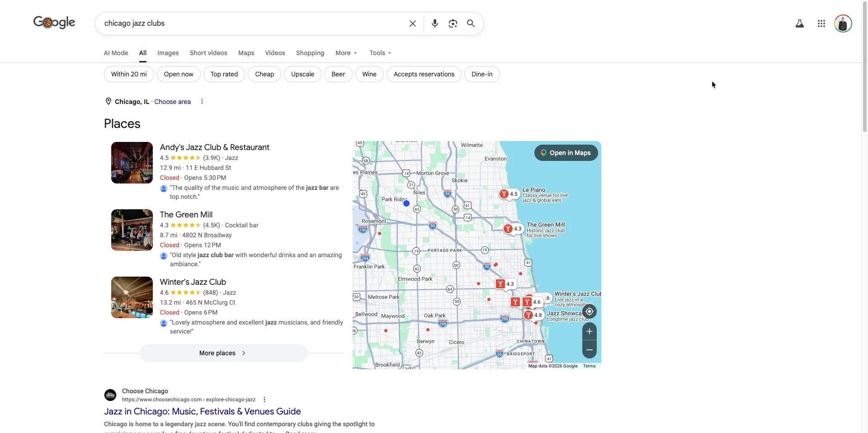The height and width of the screenshot is (433, 868).
Task: Open more options for Choose Chicago result
Action: 264,400
